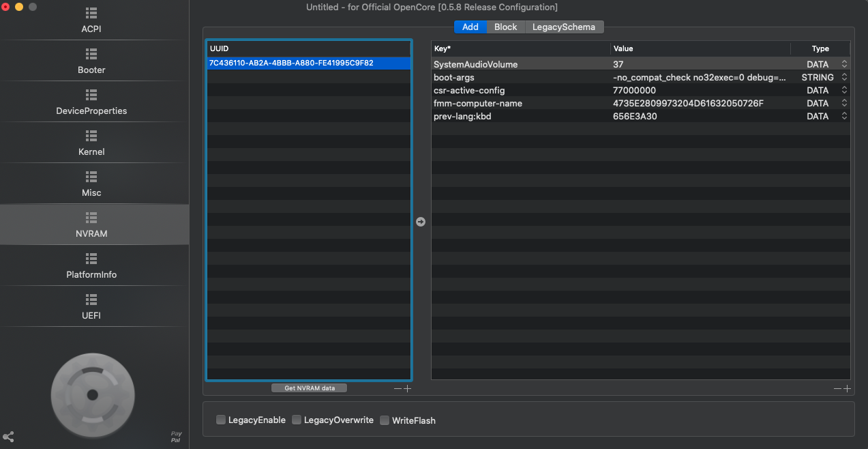This screenshot has height=449, width=868.
Task: Open the Type dropdown for prev-lang:kbd
Action: pos(844,116)
